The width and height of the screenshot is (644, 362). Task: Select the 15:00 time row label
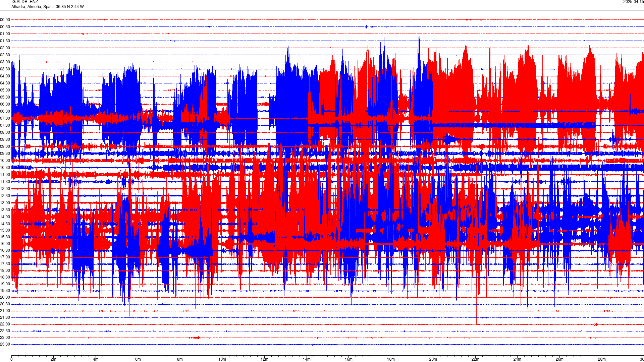(x=5, y=230)
